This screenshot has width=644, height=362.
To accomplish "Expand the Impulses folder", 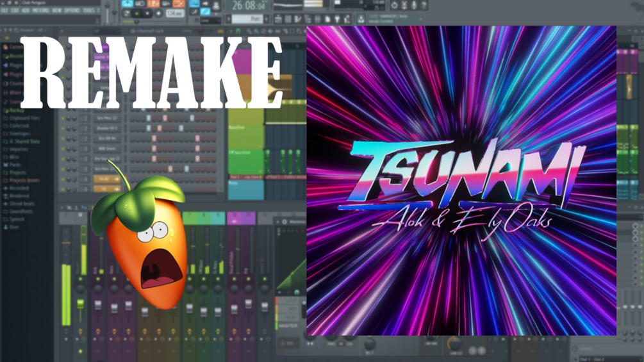I will (15, 149).
